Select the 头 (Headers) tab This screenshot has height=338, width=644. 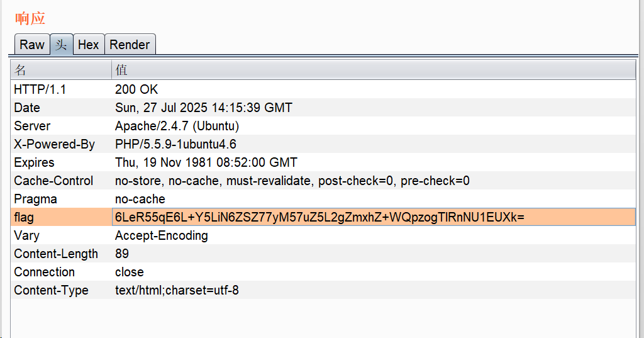click(61, 45)
